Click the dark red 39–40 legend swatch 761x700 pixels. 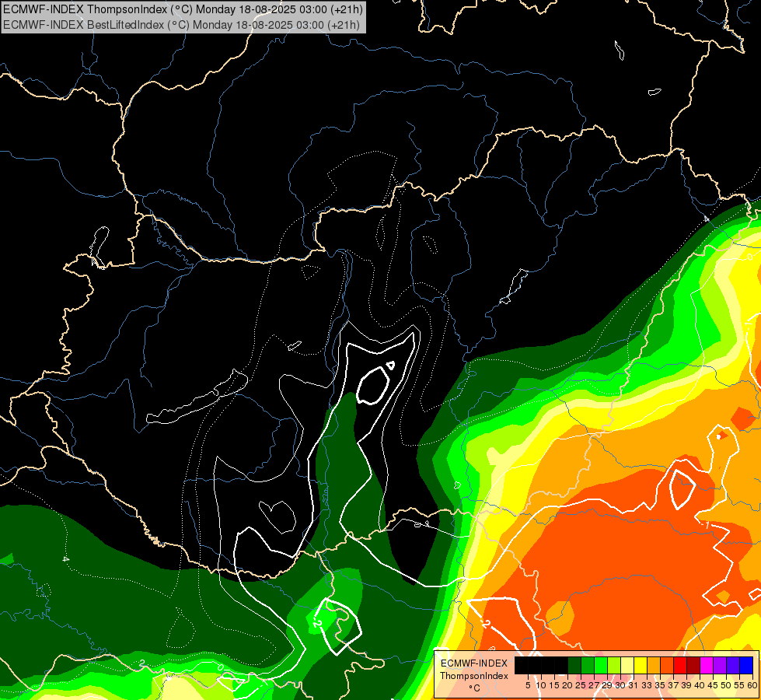tap(693, 665)
